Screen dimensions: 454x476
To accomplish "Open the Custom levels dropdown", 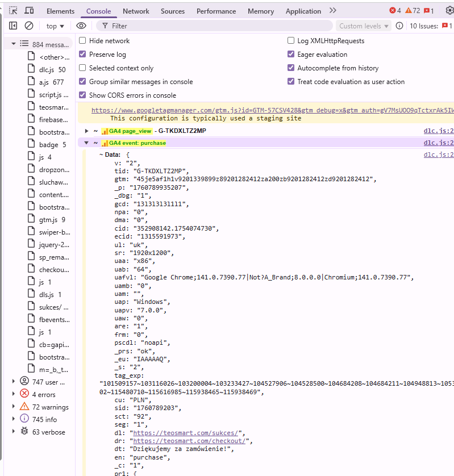I will click(x=364, y=26).
